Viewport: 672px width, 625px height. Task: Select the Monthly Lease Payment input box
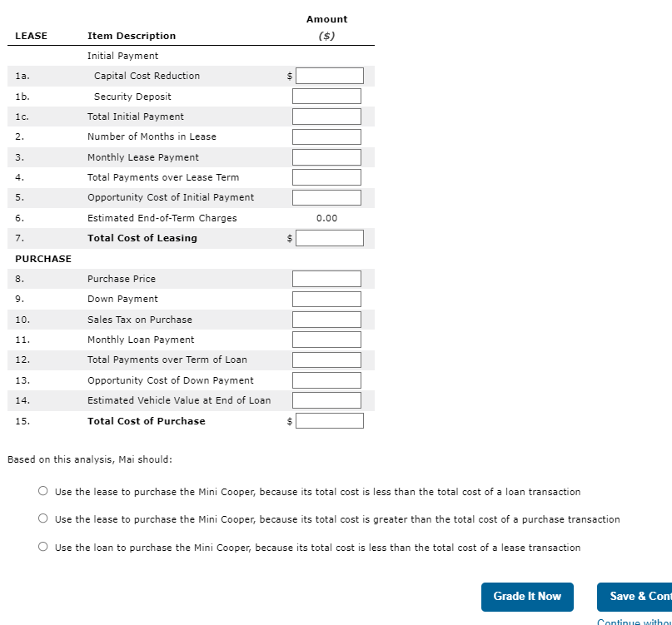(x=326, y=157)
